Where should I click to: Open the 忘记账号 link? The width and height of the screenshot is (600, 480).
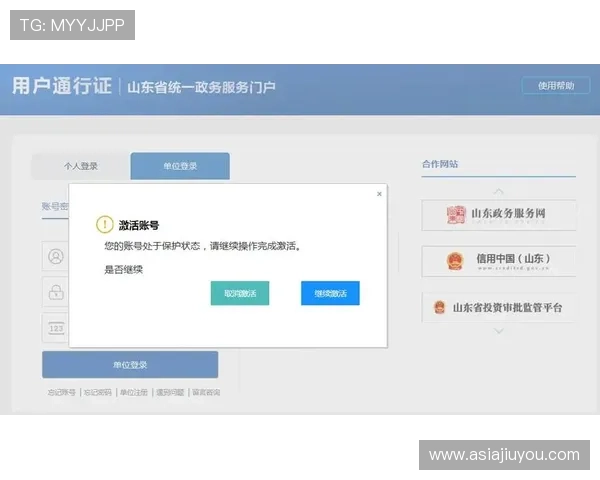62,392
